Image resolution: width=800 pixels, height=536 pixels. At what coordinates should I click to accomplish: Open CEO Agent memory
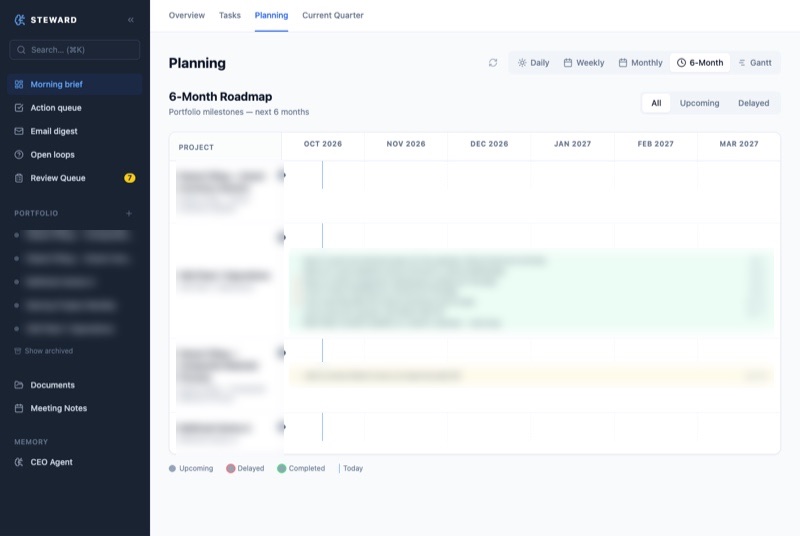click(x=74, y=462)
